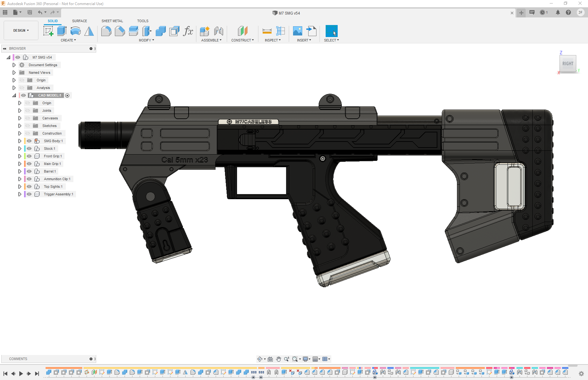588x380 pixels.
Task: Click the RIGHT face of the ViewCube
Action: [568, 64]
